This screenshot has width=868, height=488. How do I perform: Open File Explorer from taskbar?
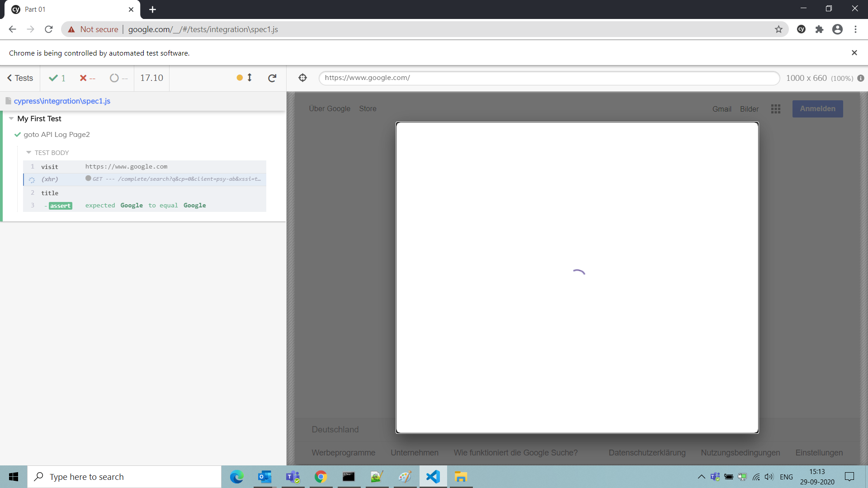[x=461, y=477]
